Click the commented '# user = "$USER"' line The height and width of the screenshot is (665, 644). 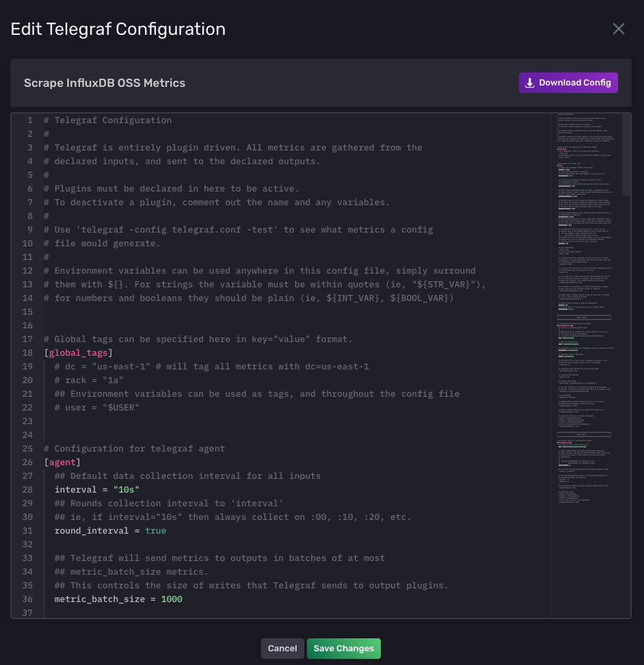point(97,408)
